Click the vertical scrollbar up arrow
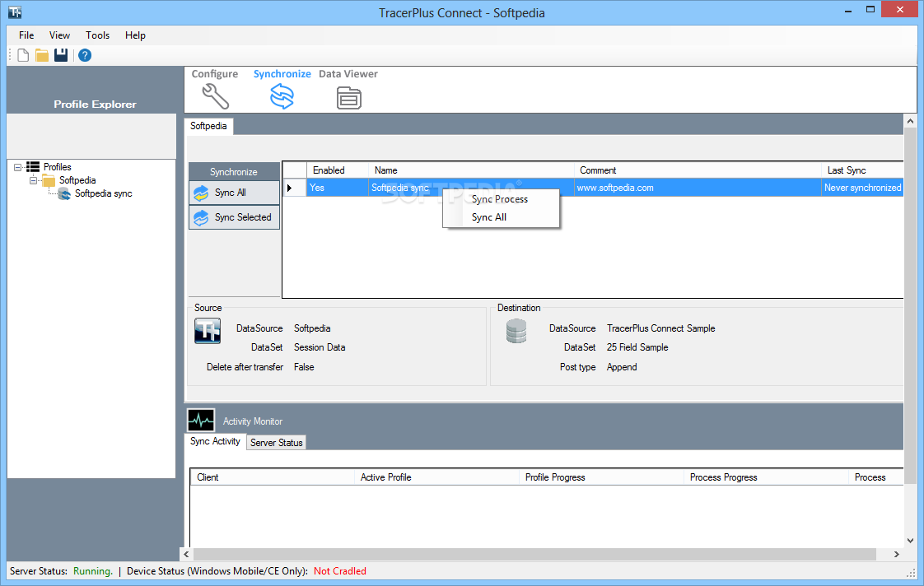This screenshot has height=586, width=924. coord(911,121)
